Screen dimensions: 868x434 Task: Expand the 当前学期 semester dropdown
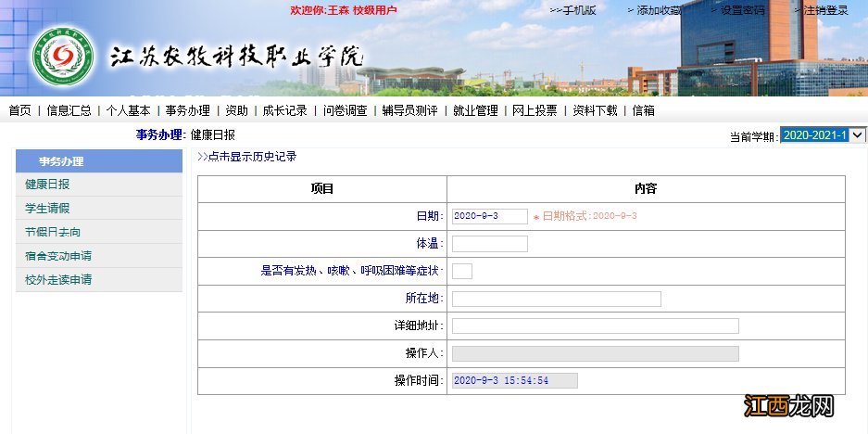[x=823, y=134]
